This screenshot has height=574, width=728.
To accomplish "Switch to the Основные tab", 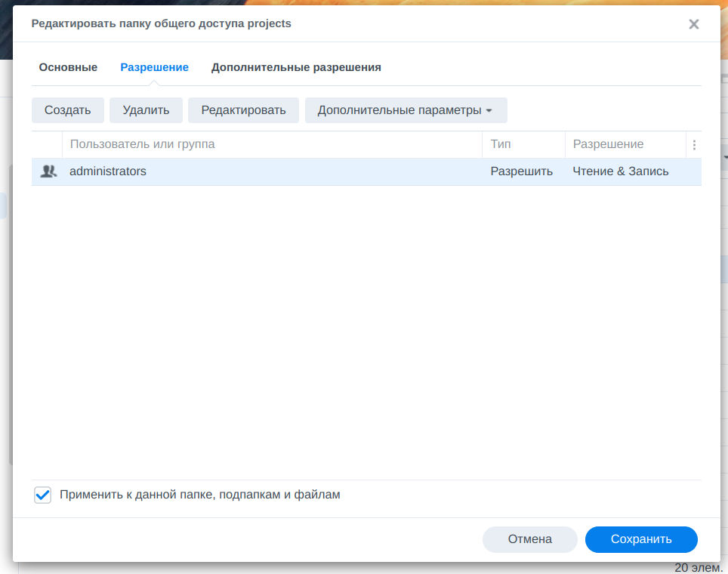I will (x=68, y=67).
